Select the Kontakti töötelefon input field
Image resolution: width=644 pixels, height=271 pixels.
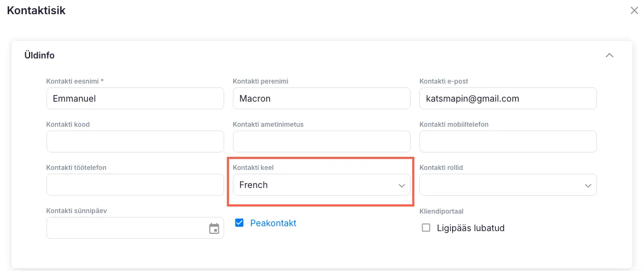pos(135,185)
